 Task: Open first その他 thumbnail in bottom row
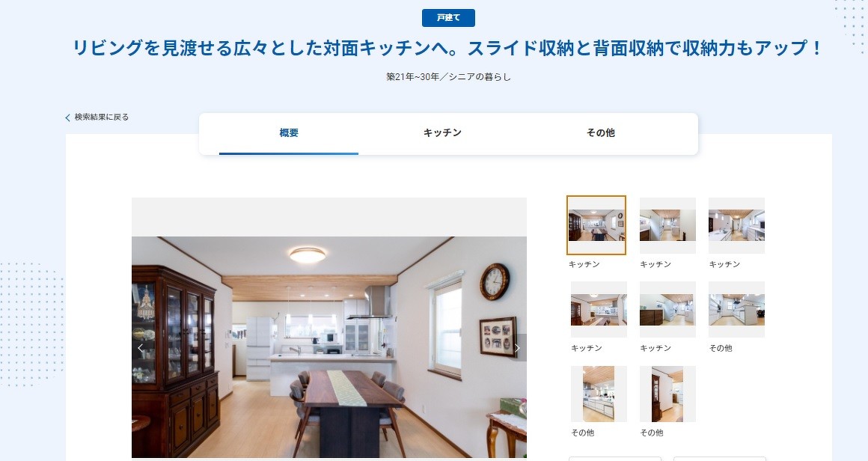[x=599, y=394]
